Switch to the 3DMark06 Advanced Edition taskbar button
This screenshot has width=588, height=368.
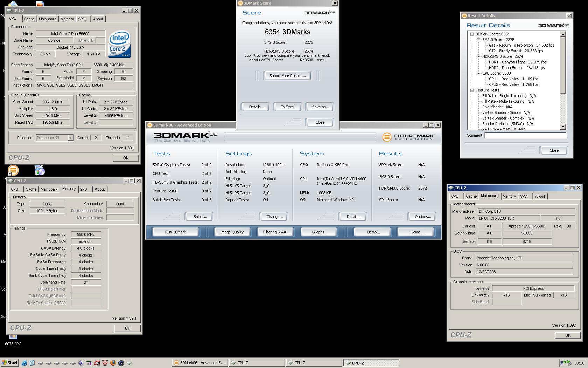200,363
